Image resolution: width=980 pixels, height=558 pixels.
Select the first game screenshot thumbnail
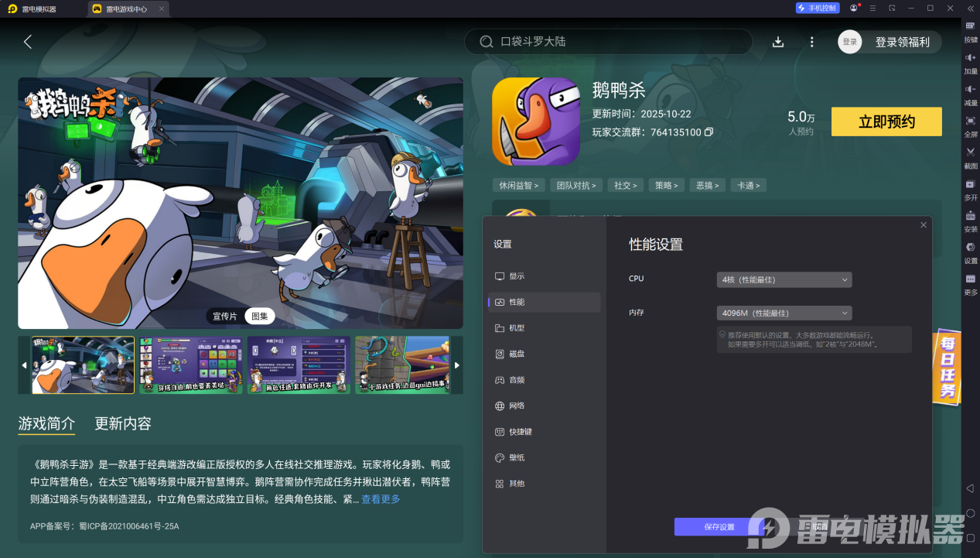coord(82,365)
